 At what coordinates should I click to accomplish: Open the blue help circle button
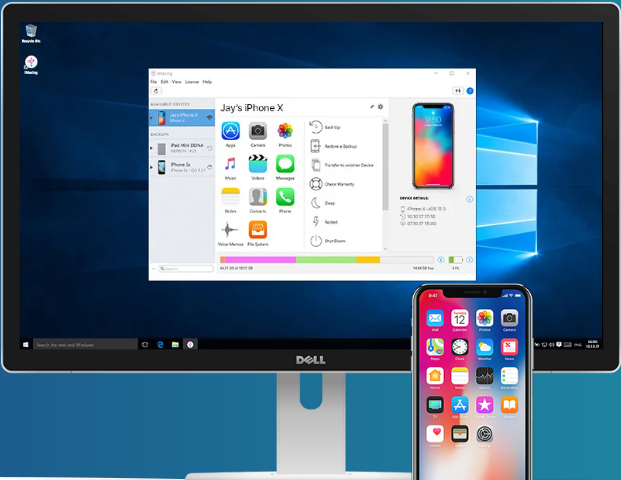click(470, 91)
